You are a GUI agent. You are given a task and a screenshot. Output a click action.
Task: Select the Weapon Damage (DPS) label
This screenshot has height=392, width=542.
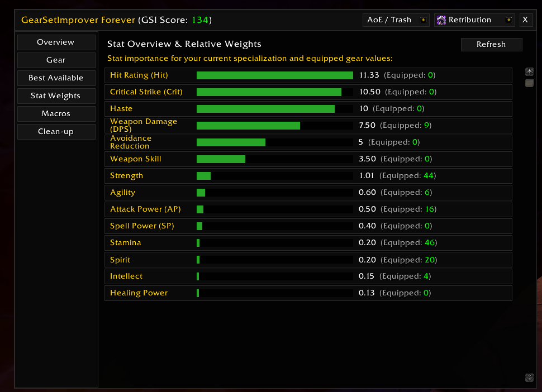tap(144, 126)
